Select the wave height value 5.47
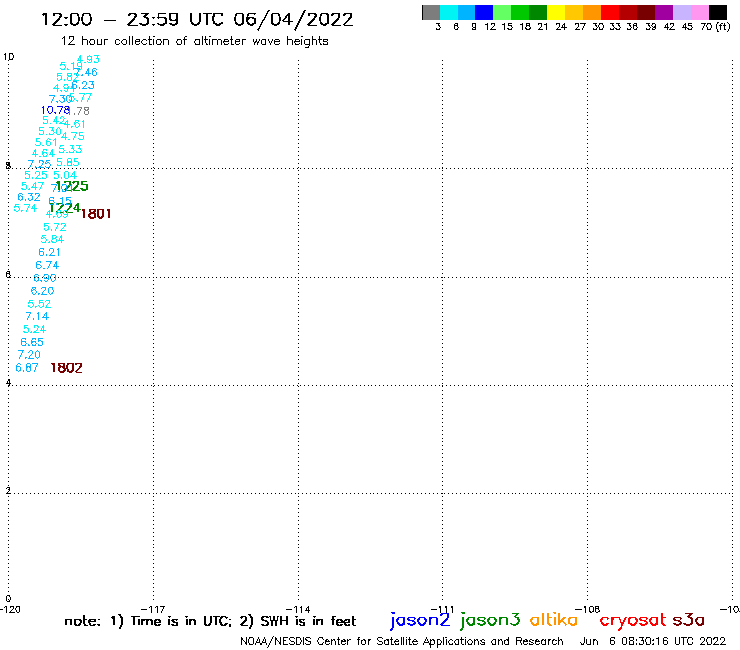This screenshot has height=650, width=740. [33, 186]
